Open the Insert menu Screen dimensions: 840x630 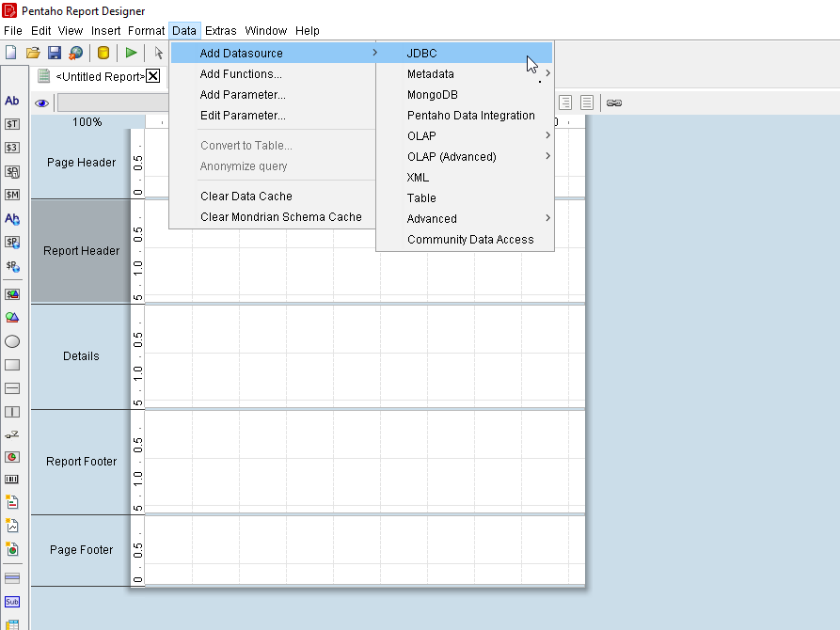pos(105,30)
